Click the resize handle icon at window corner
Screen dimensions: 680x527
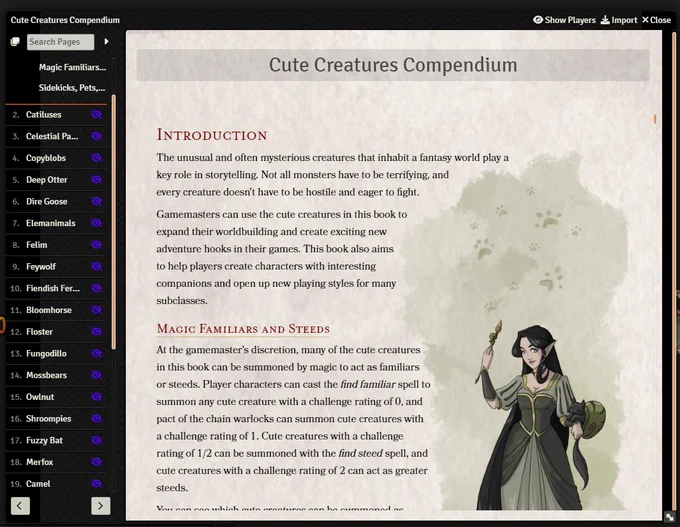(670, 517)
